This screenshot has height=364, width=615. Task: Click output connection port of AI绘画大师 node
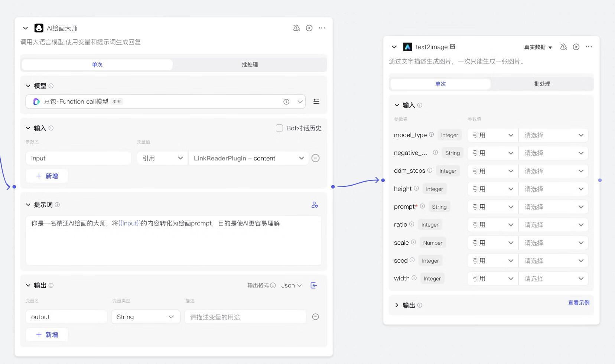[x=333, y=187]
